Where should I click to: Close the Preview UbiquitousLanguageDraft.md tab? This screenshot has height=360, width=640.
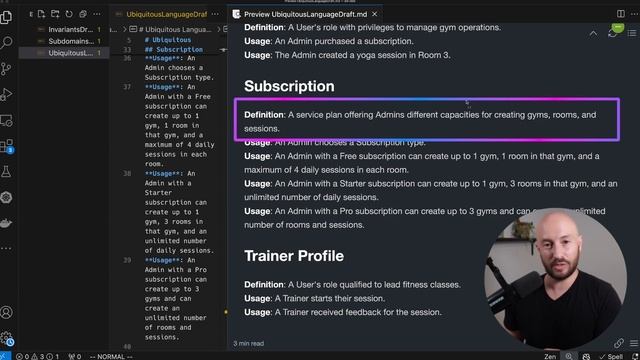tap(374, 14)
